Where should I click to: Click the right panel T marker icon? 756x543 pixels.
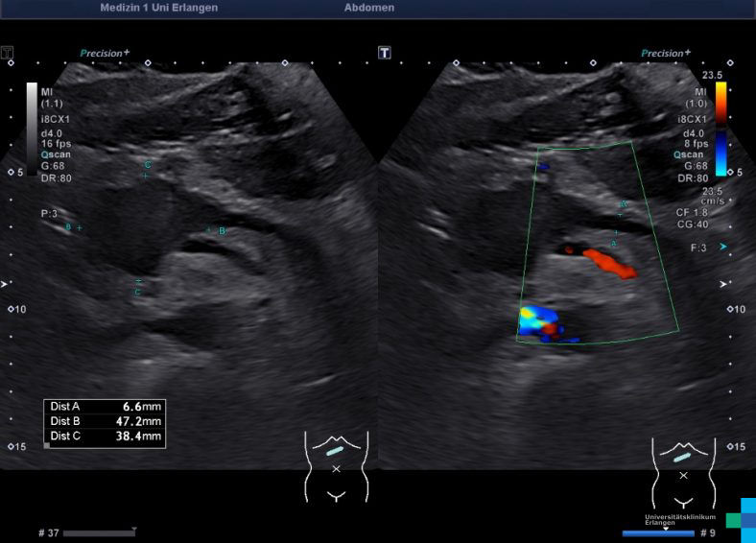click(385, 53)
